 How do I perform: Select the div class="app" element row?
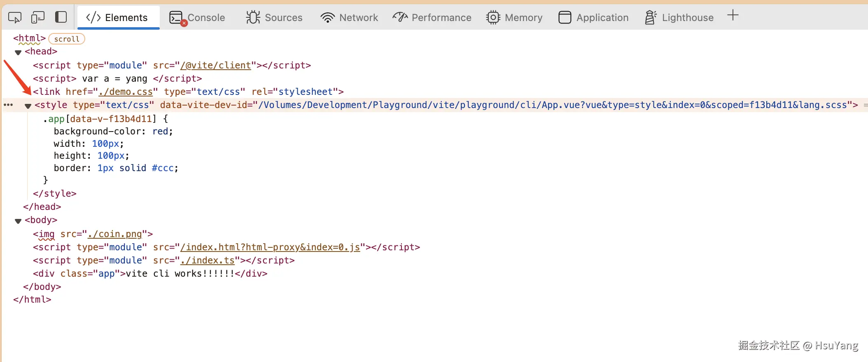pyautogui.click(x=150, y=273)
